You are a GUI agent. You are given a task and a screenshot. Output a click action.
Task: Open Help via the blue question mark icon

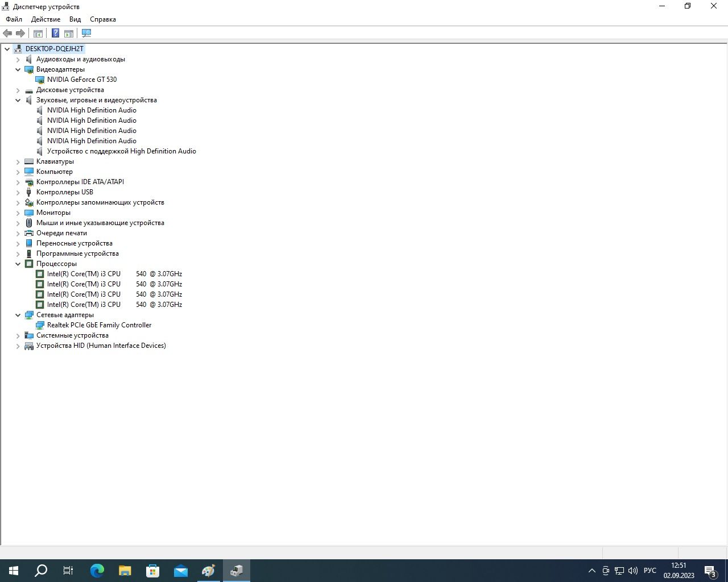click(55, 33)
